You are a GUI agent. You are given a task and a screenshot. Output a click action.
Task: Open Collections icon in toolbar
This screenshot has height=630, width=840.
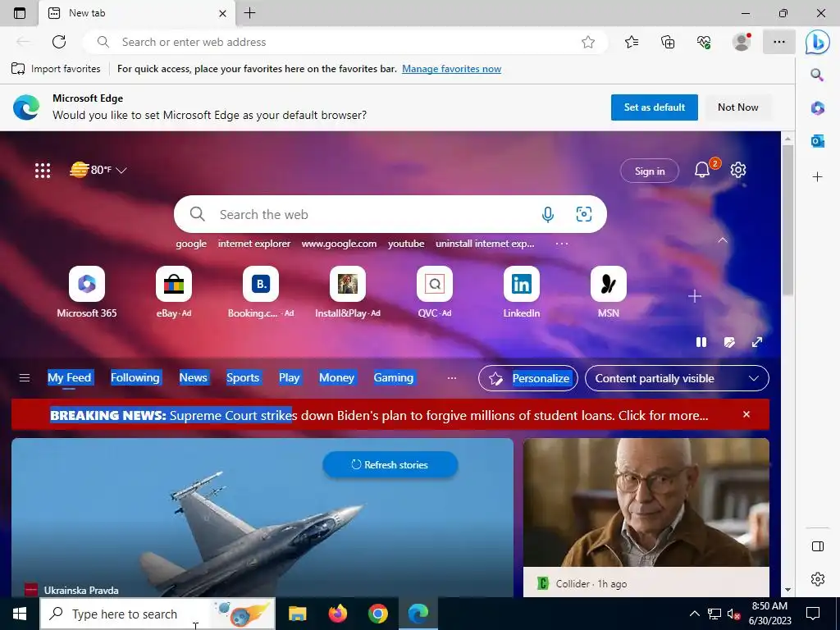(x=668, y=42)
